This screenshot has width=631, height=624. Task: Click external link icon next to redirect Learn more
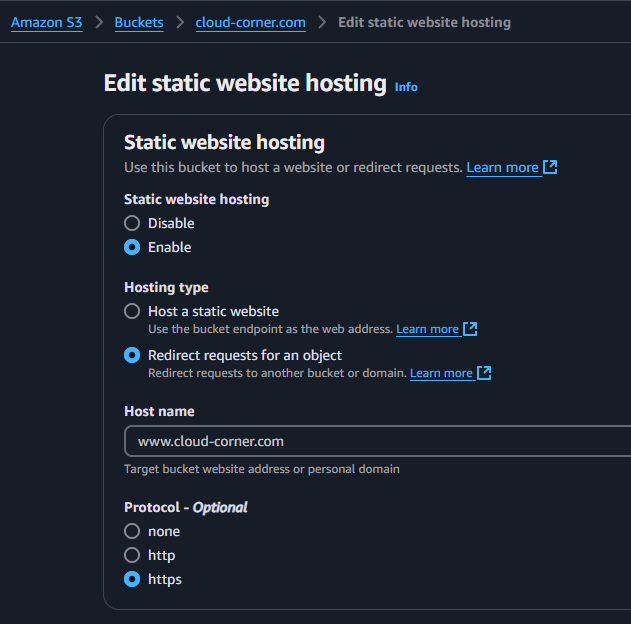click(484, 373)
